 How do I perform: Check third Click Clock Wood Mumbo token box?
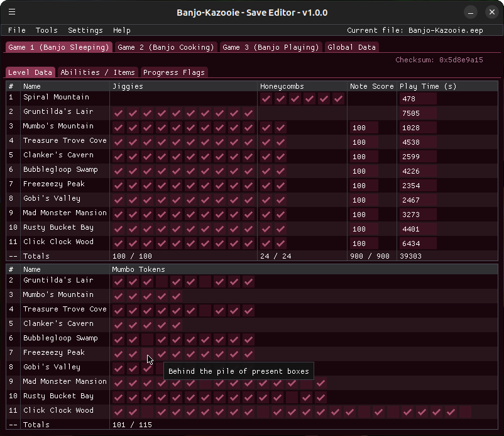coord(148,412)
